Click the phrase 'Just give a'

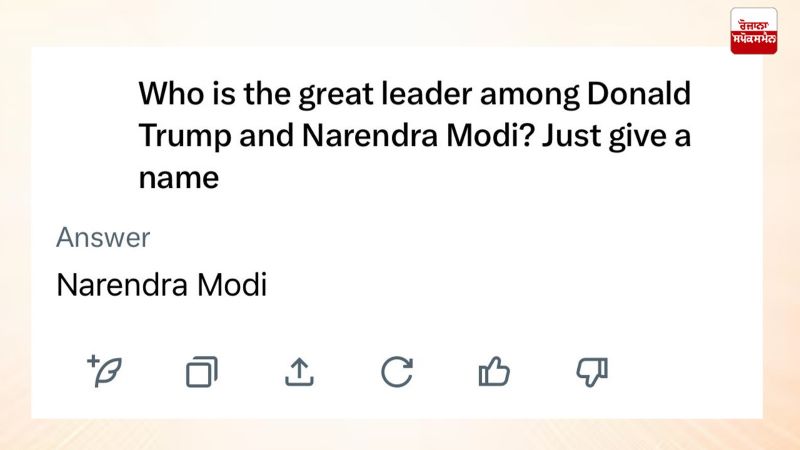click(619, 136)
